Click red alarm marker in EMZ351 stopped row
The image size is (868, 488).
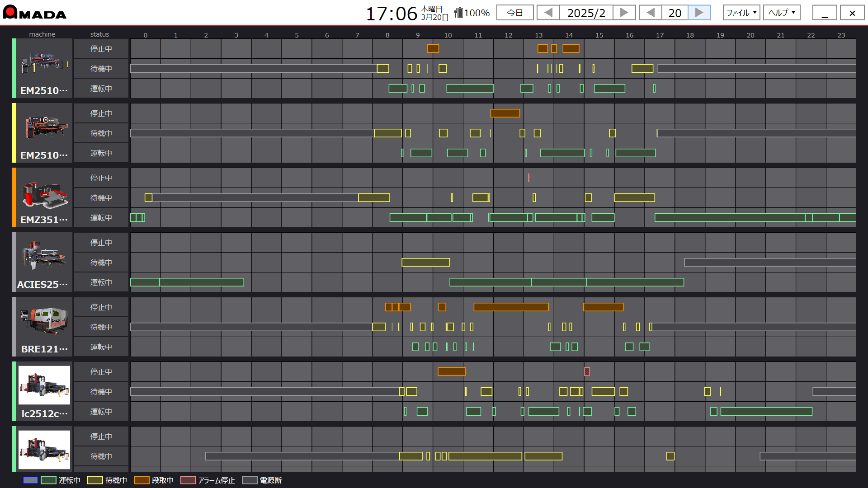(528, 178)
